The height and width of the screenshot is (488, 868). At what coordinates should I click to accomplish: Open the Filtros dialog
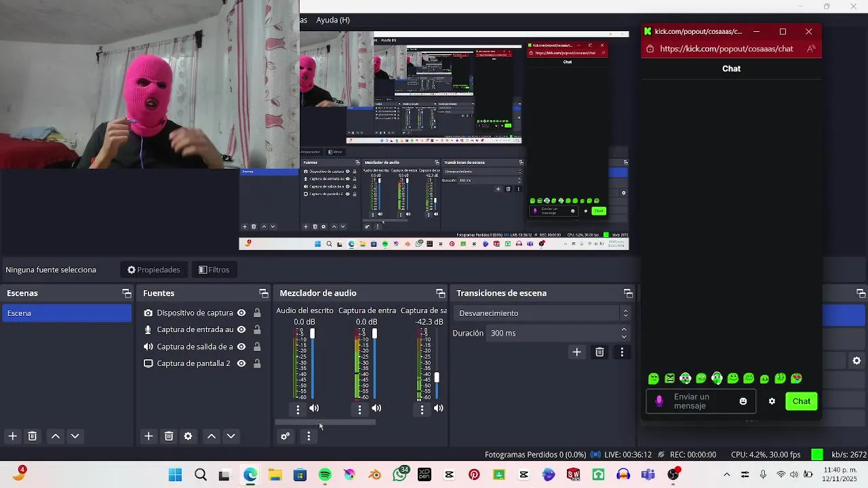click(214, 270)
